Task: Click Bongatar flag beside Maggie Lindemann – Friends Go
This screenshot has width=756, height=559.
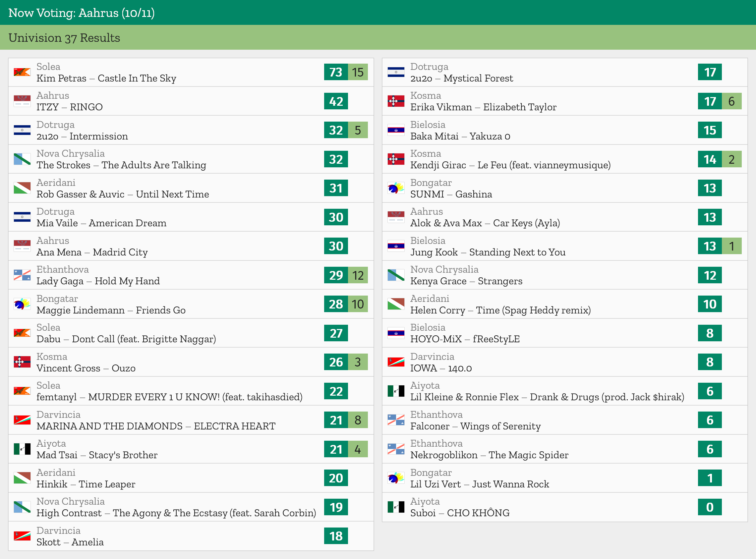Action: pos(22,304)
